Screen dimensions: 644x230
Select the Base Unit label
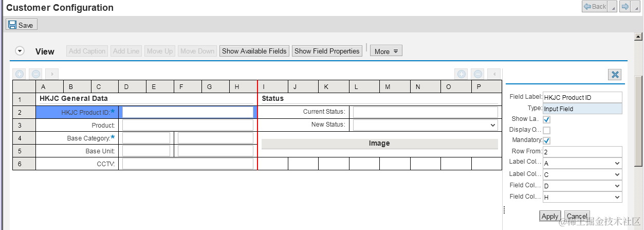pyautogui.click(x=100, y=151)
